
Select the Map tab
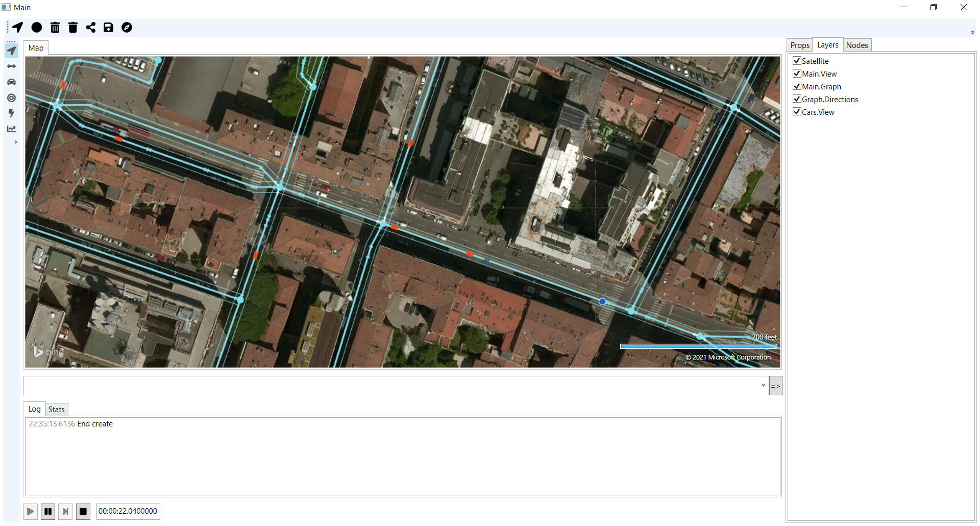36,48
